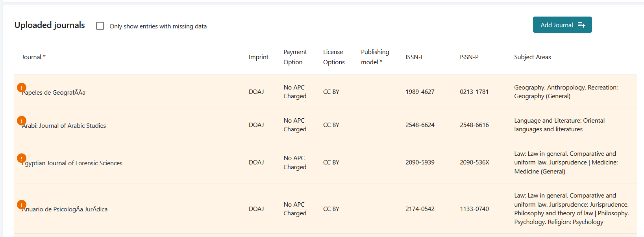The image size is (644, 237).
Task: Click the ISSN-P column header
Action: tap(469, 57)
